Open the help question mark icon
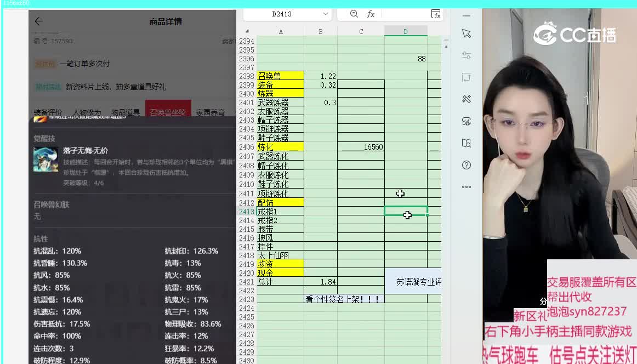 (467, 165)
